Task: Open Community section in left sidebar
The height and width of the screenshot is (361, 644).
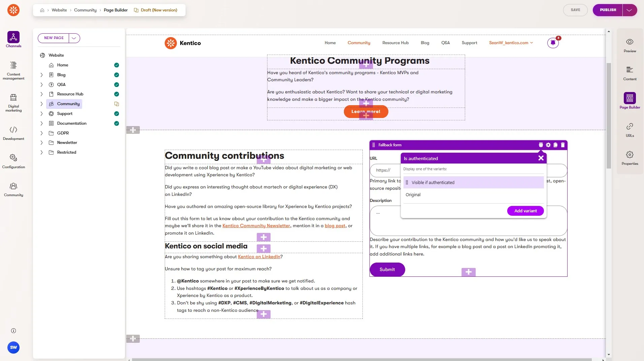Action: click(x=13, y=189)
